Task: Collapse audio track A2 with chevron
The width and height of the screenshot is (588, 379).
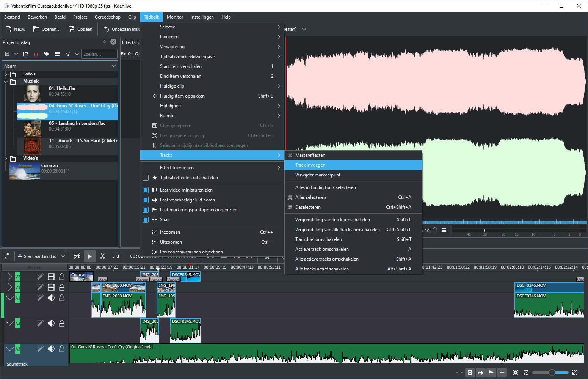Action: coord(10,324)
